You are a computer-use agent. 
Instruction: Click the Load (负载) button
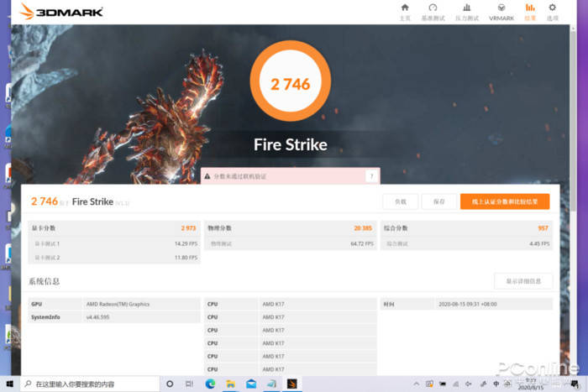pyautogui.click(x=401, y=201)
